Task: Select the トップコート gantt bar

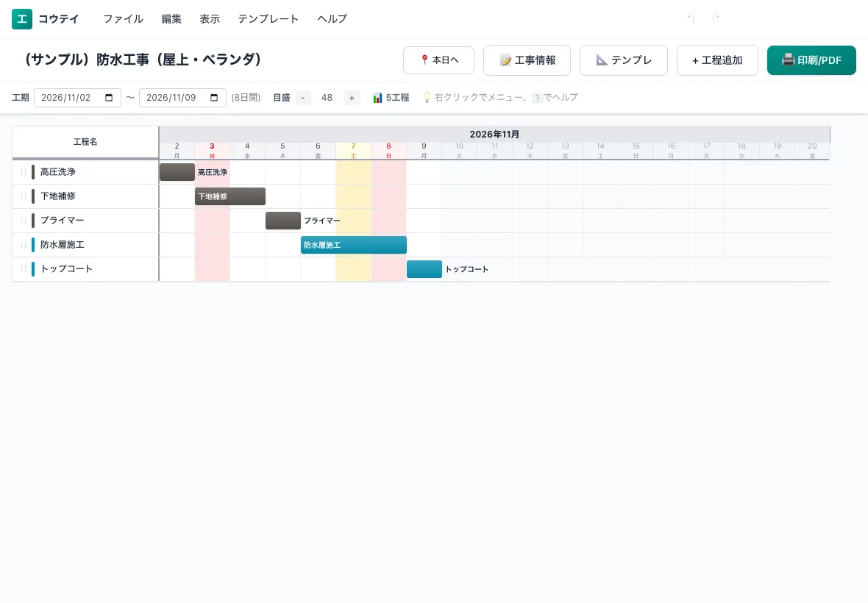Action: click(x=424, y=269)
